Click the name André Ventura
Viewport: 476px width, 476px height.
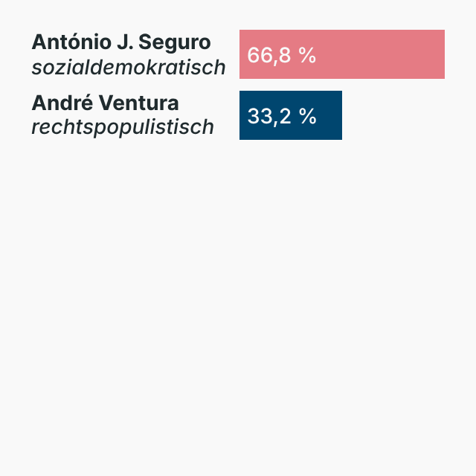point(105,103)
